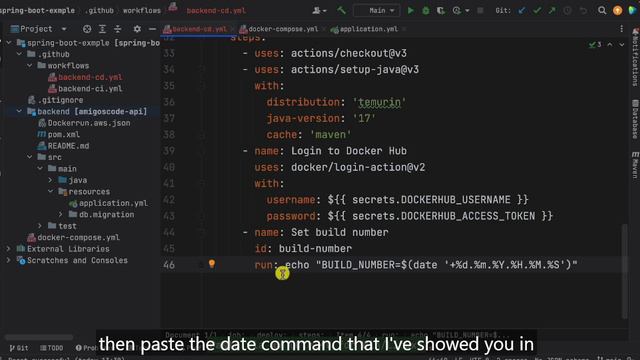Click the user account icon dropdown

coord(319,11)
